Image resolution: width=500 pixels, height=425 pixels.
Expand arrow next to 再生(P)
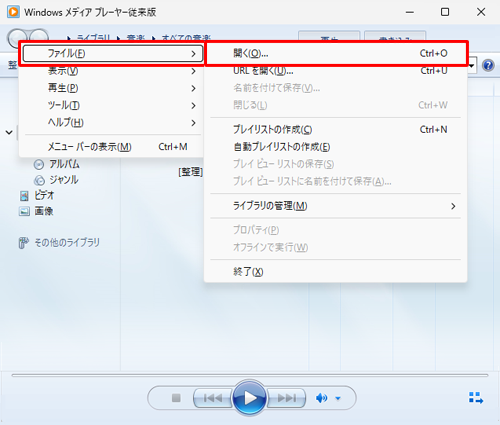193,88
